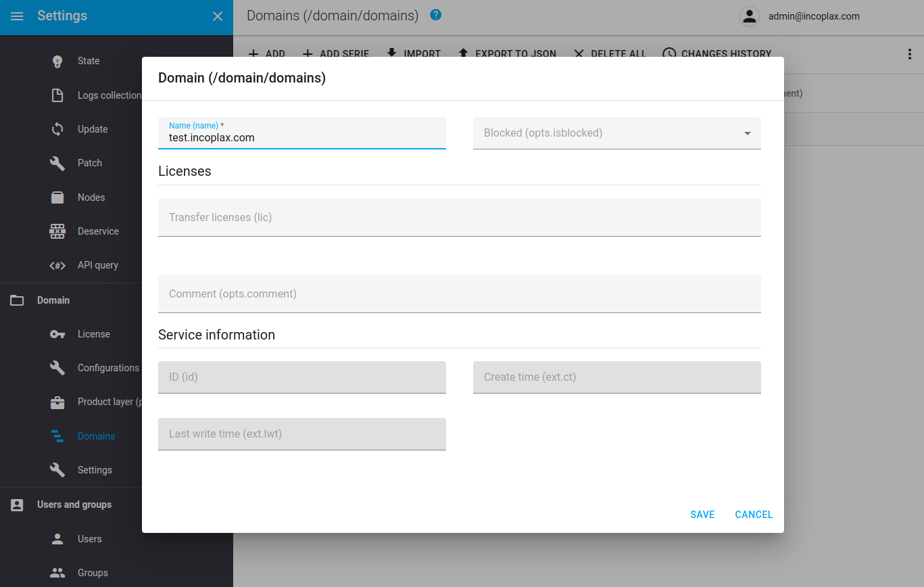Viewport: 924px width, 587px height.
Task: Click the Users and groups badge icon
Action: (x=17, y=505)
